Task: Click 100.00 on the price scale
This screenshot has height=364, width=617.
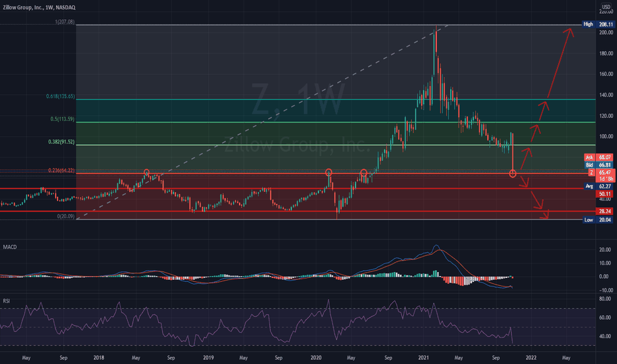Action: pos(606,136)
